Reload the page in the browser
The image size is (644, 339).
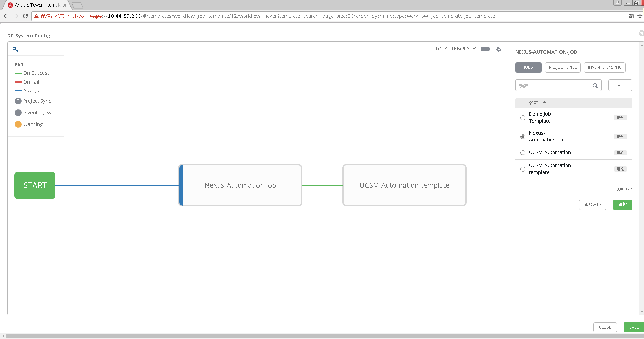tap(25, 16)
